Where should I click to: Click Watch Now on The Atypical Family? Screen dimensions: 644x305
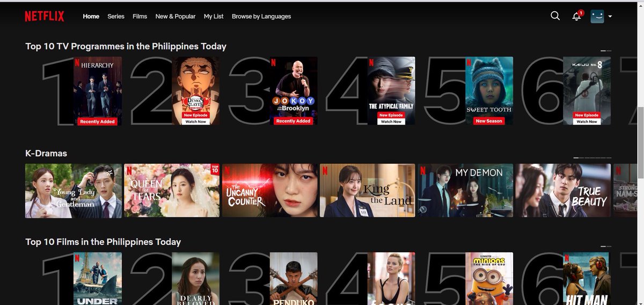[391, 122]
